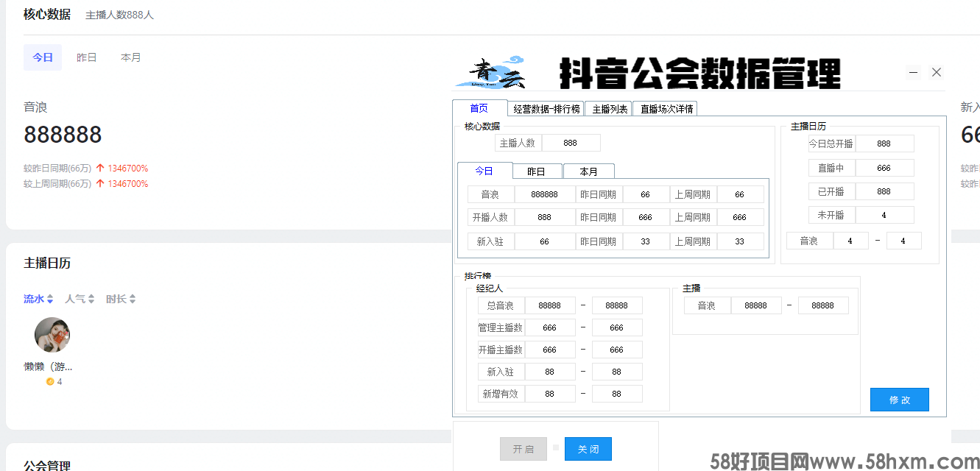The image size is (980, 471).
Task: Close the 抖音公会数据管理 window
Action: pyautogui.click(x=937, y=72)
